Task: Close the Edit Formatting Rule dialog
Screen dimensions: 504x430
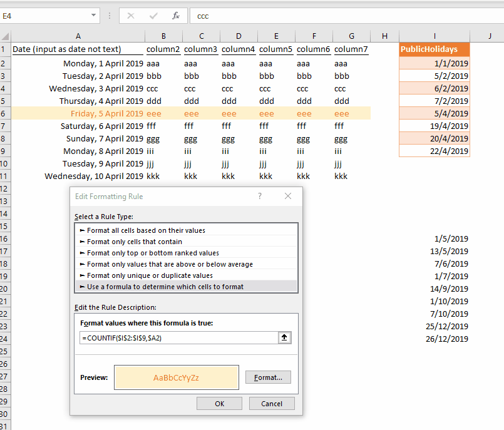Action: tap(287, 196)
